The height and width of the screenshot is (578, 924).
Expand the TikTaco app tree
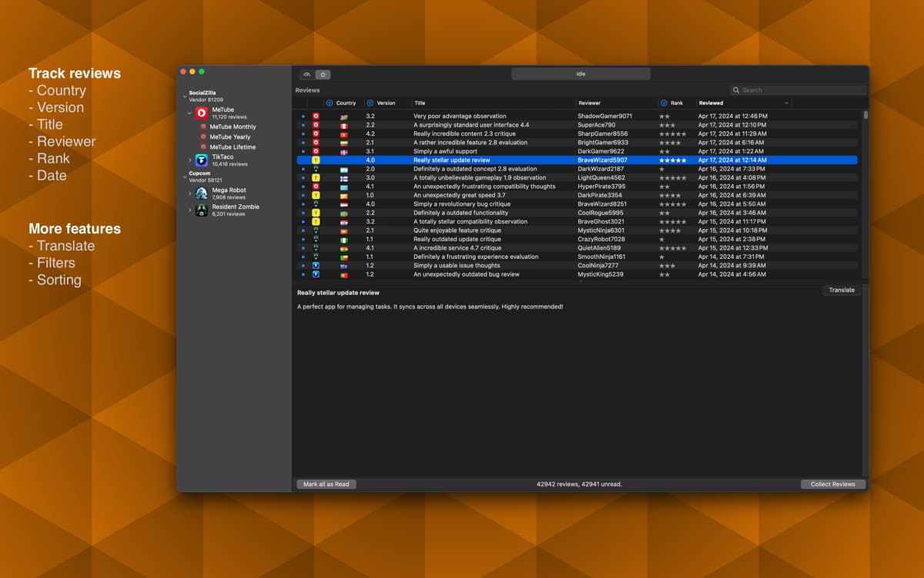(x=190, y=160)
